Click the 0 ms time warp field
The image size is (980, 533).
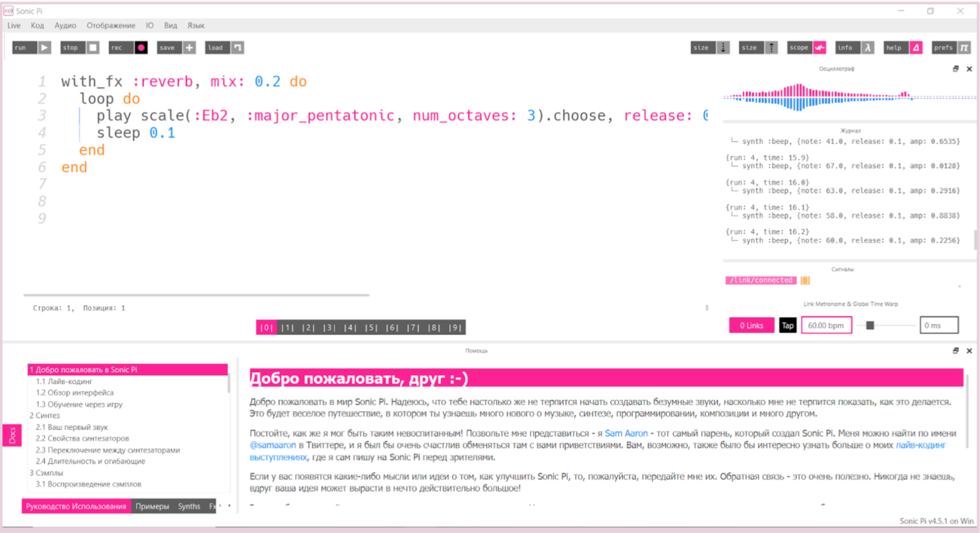[939, 325]
